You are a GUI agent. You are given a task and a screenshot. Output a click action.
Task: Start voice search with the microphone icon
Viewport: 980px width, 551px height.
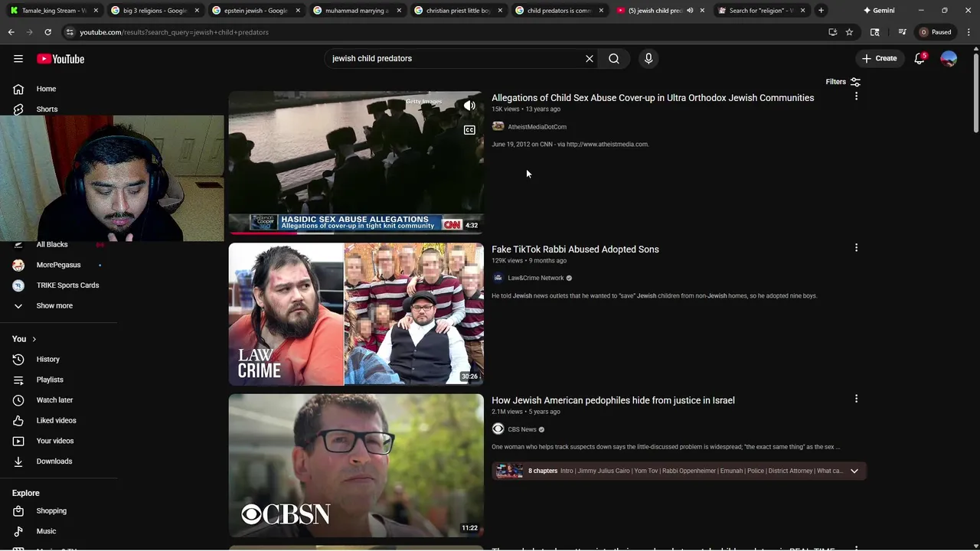click(x=648, y=58)
